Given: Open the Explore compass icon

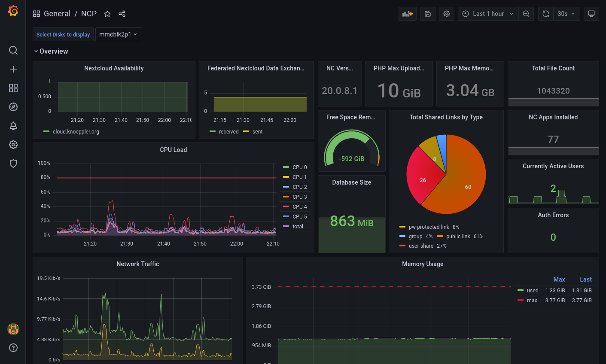Looking at the screenshot, I should click(13, 107).
